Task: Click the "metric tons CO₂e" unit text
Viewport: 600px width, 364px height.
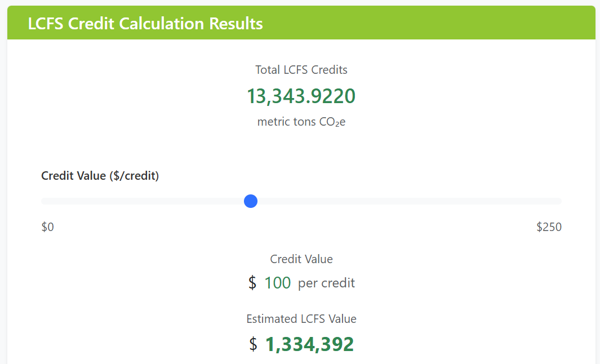Action: coord(301,122)
